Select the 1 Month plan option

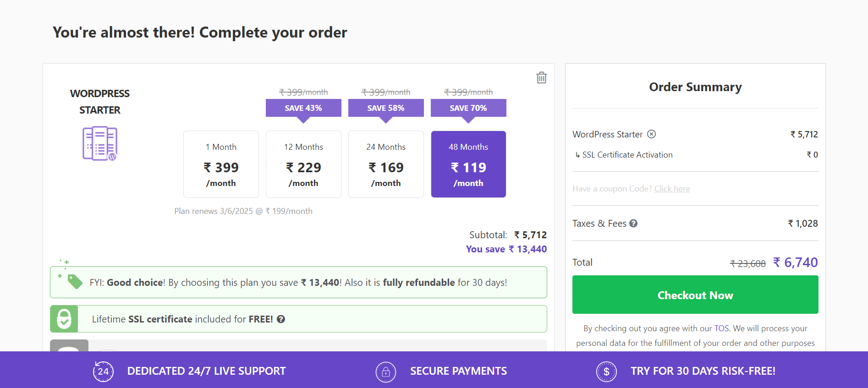coord(221,164)
